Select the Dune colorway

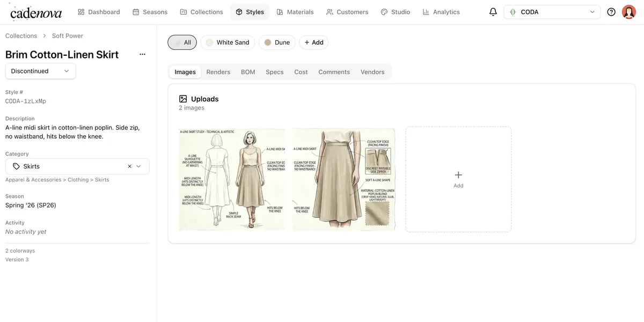click(x=277, y=42)
